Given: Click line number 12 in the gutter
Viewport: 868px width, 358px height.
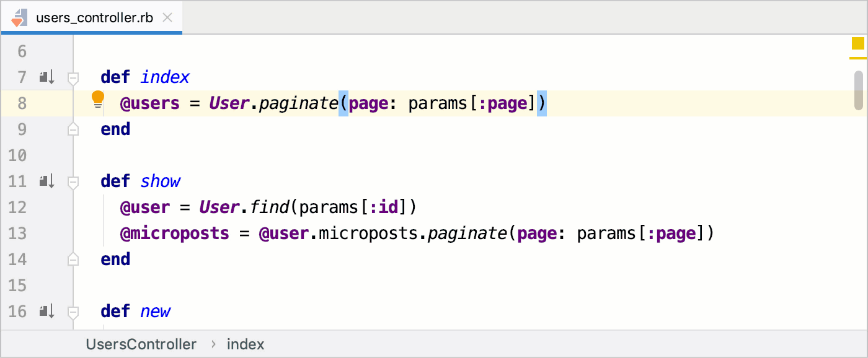Looking at the screenshot, I should point(17,207).
